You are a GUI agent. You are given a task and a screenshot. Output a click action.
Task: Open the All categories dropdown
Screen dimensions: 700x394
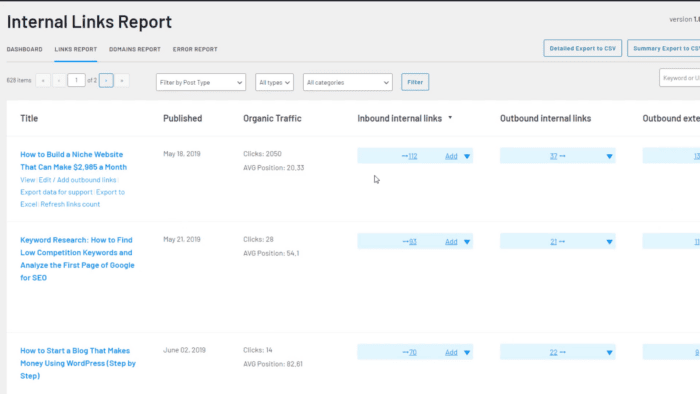(x=348, y=82)
